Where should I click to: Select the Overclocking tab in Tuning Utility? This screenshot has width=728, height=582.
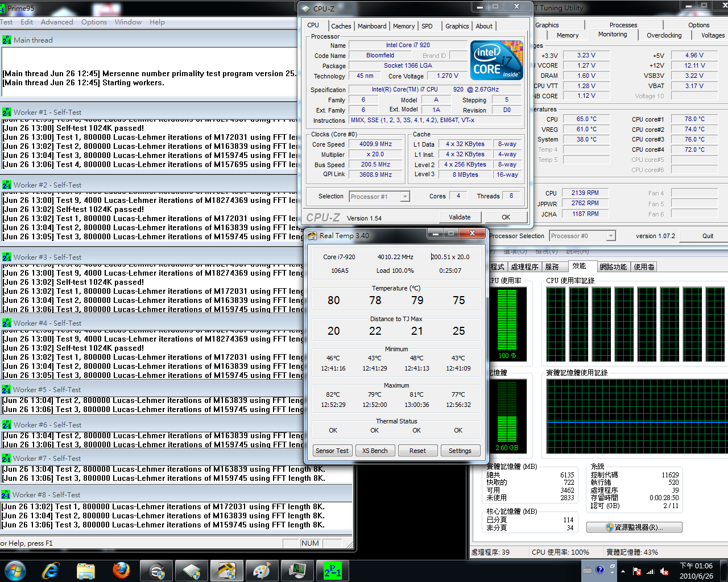pyautogui.click(x=664, y=35)
